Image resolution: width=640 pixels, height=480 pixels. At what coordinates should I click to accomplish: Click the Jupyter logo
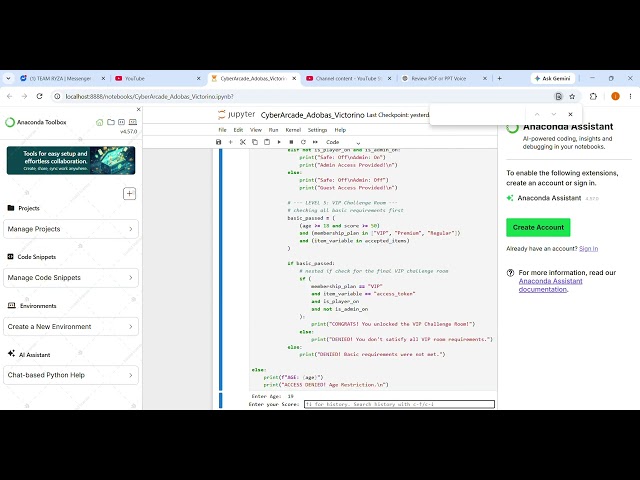pos(236,115)
